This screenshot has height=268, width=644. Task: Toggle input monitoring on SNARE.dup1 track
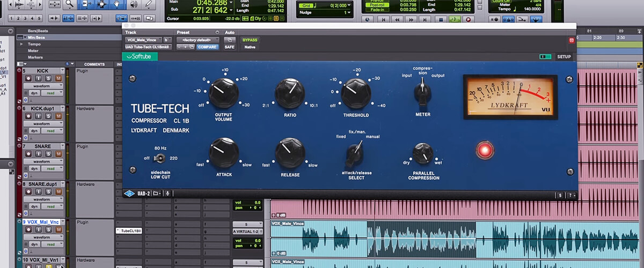coord(38,191)
